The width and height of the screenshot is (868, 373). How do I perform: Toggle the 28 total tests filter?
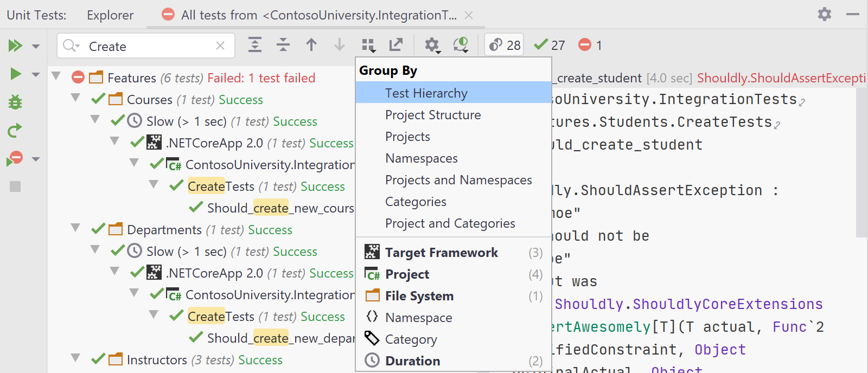pos(504,45)
